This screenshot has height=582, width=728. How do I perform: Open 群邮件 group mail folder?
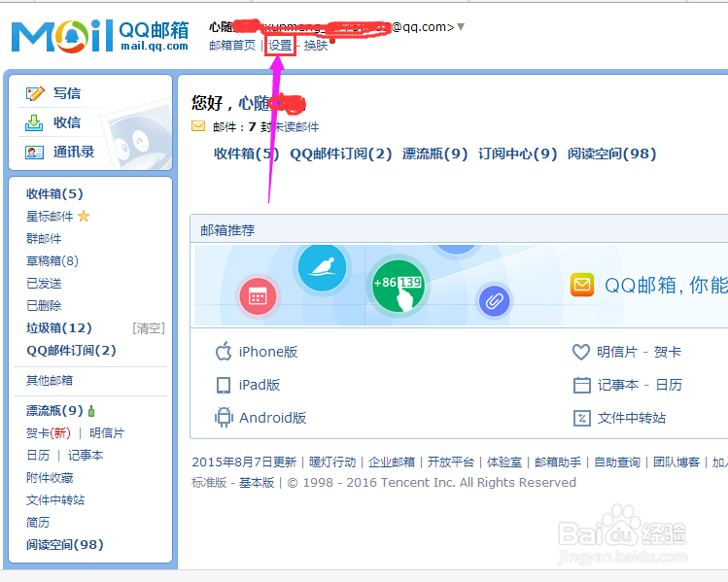point(44,239)
